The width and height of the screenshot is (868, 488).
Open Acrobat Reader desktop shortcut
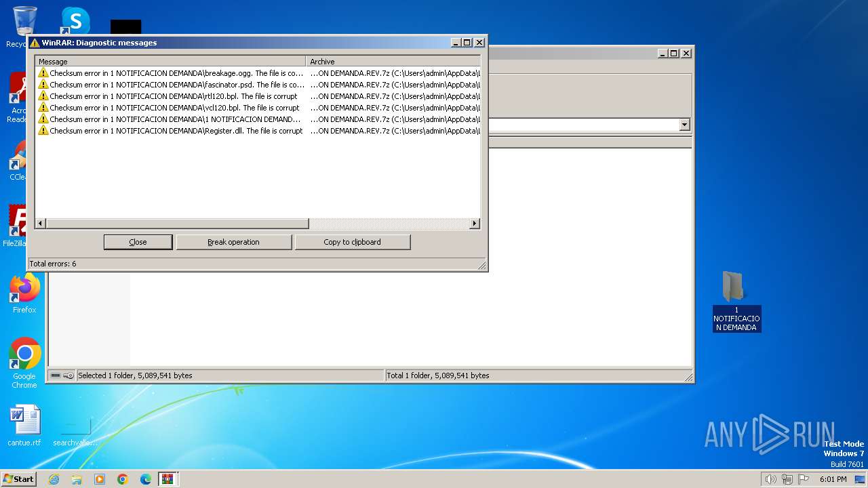(x=18, y=98)
